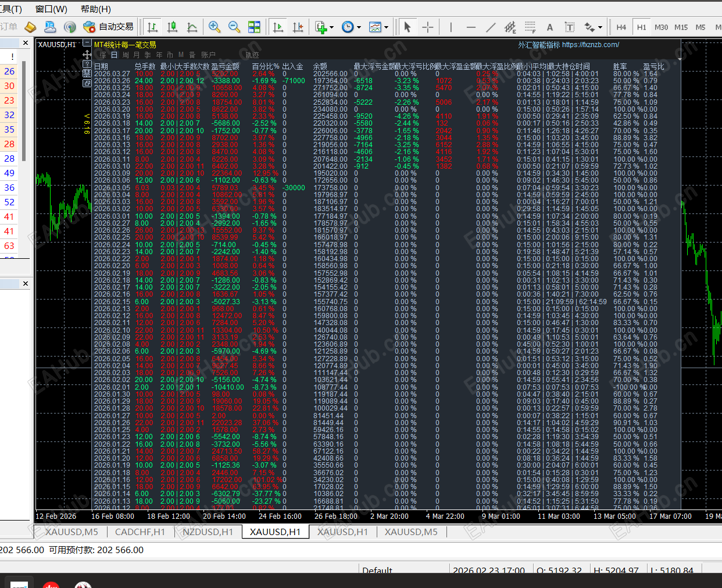Zoom in on the chart
This screenshot has height=588, width=722.
[x=215, y=27]
